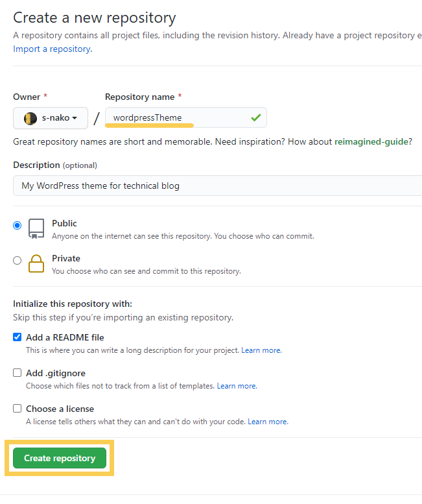This screenshot has width=422, height=504.
Task: Open the Import a repository link
Action: tap(53, 49)
